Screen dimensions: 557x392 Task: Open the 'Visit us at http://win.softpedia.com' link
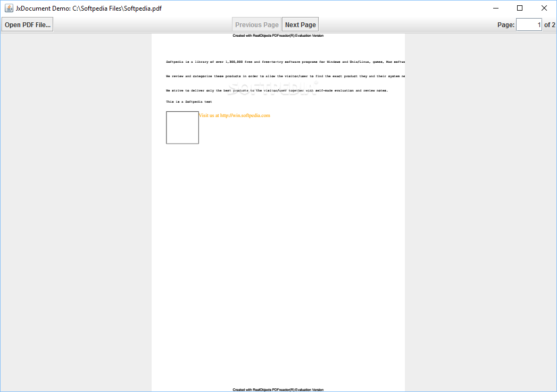point(235,115)
